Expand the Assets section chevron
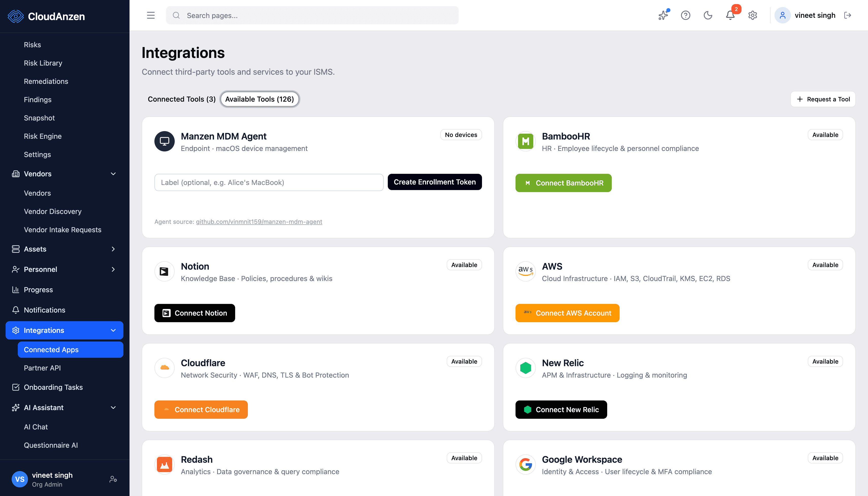This screenshot has width=868, height=496. [x=113, y=249]
